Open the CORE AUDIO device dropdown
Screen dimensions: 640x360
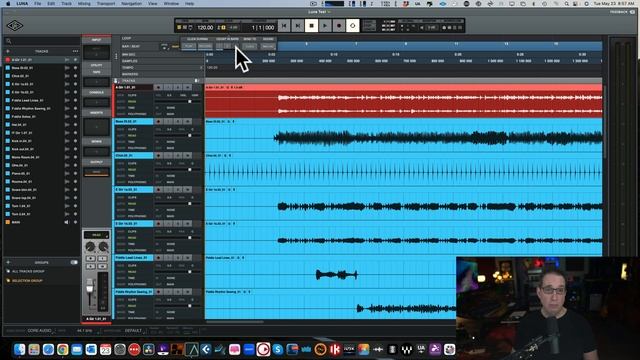pyautogui.click(x=40, y=331)
